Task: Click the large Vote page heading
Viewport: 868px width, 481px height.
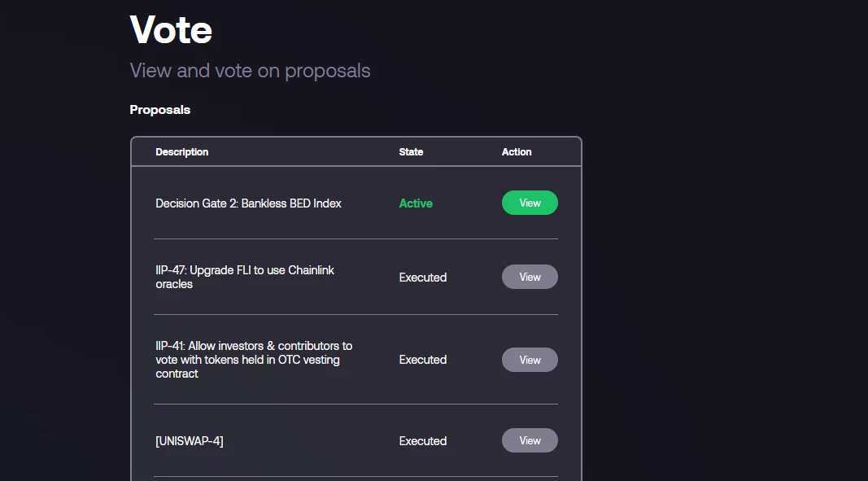Action: click(x=171, y=28)
